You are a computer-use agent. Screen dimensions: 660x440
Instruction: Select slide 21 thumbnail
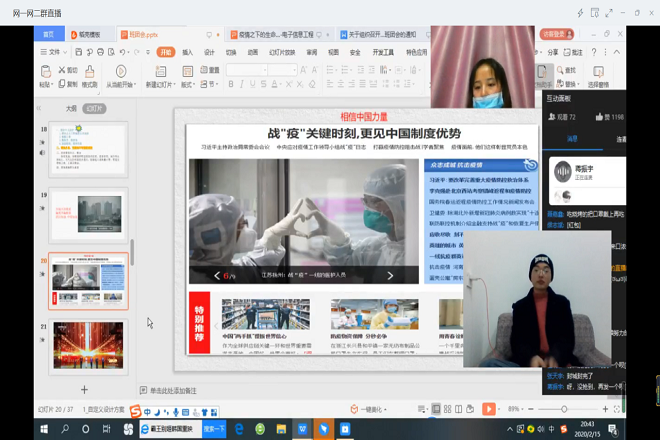[x=88, y=346]
